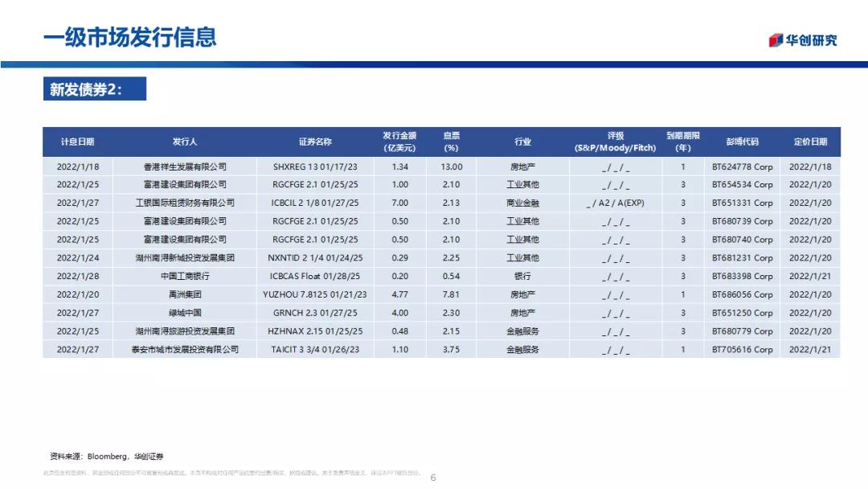Click accrual date 2022/1/18
Image resolution: width=868 pixels, height=489 pixels.
(x=77, y=166)
